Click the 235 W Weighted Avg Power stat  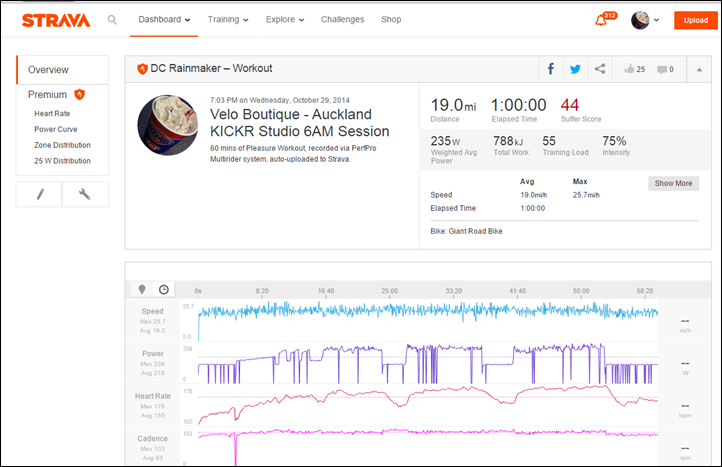click(x=454, y=150)
